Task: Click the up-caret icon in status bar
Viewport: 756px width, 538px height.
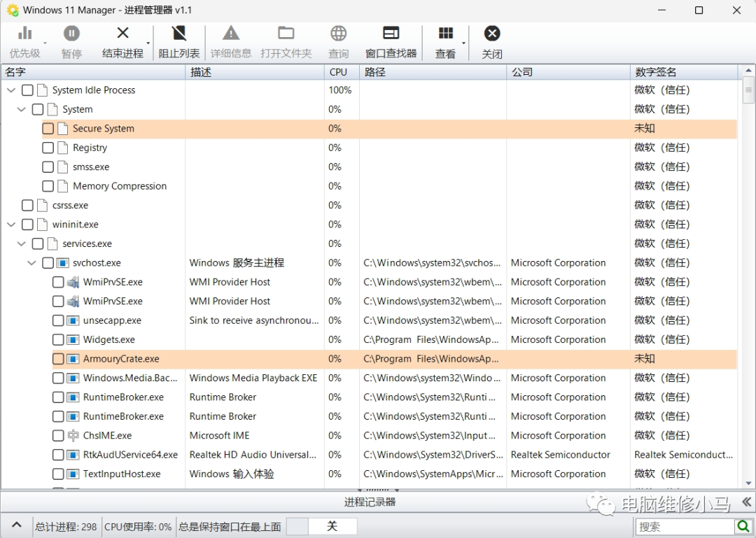Action: tap(16, 525)
